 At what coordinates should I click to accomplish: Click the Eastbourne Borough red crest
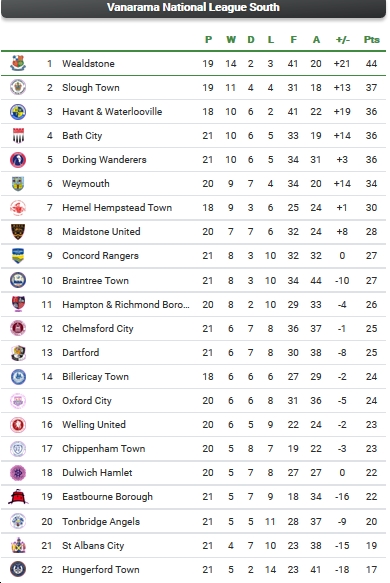[18, 496]
